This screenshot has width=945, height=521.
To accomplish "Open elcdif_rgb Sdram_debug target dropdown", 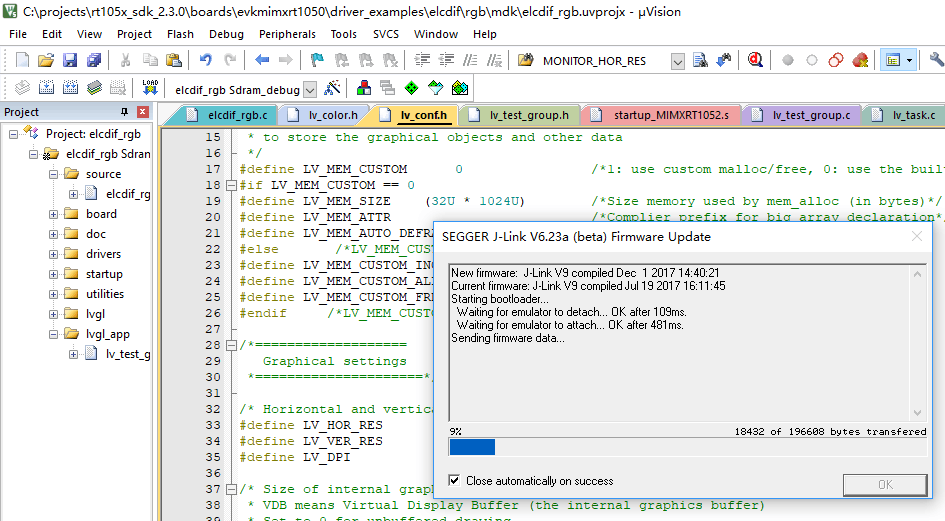I will pyautogui.click(x=310, y=90).
